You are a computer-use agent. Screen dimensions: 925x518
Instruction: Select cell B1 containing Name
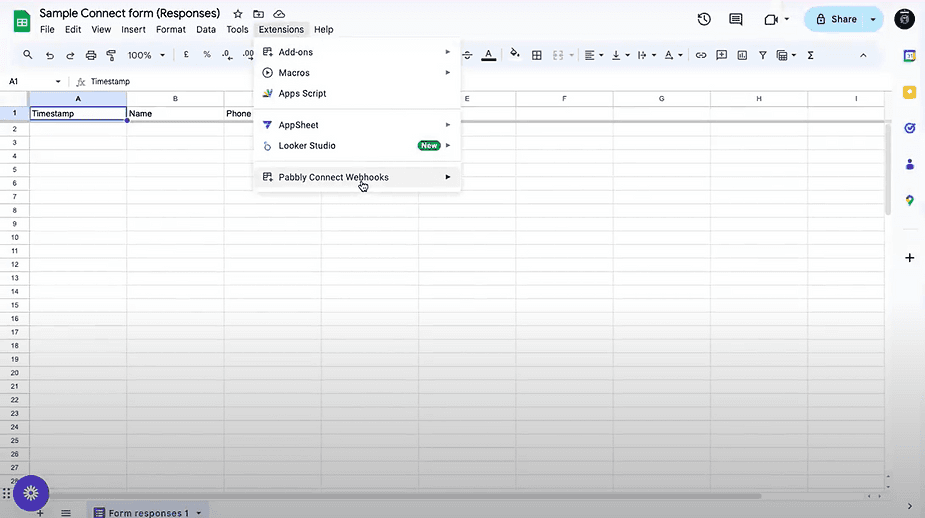point(175,113)
